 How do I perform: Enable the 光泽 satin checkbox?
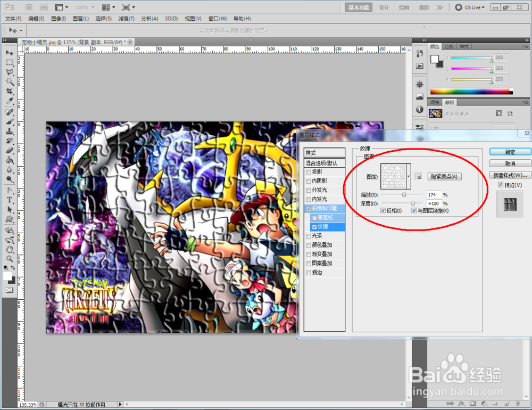309,236
